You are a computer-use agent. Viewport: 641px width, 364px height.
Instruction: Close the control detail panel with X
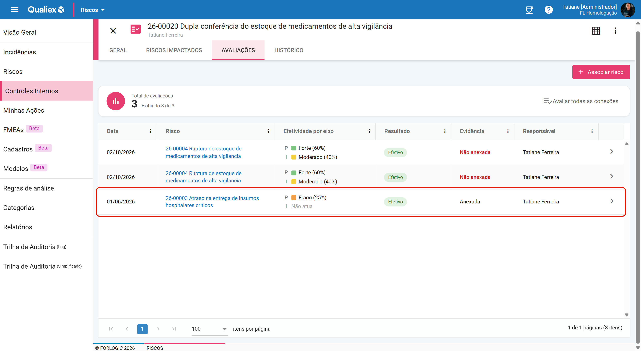point(113,31)
